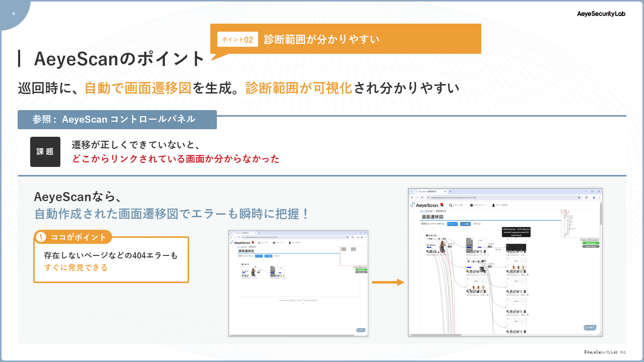644x362 pixels.
Task: Click first top-page thumbnail in small screenshot
Action: tap(249, 271)
